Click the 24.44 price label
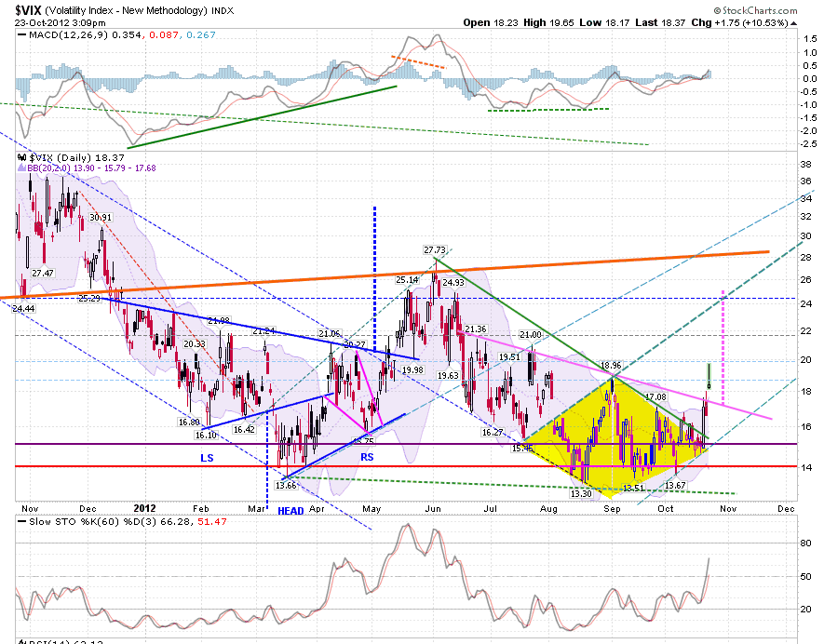 pyautogui.click(x=23, y=309)
